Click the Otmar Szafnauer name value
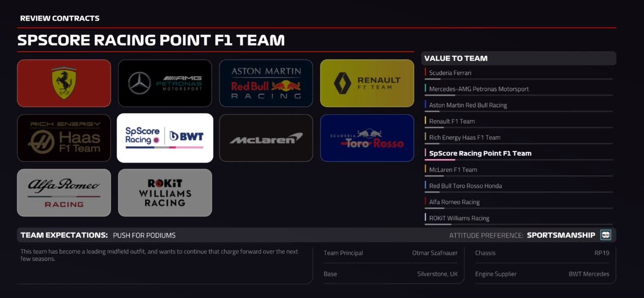 (x=435, y=253)
